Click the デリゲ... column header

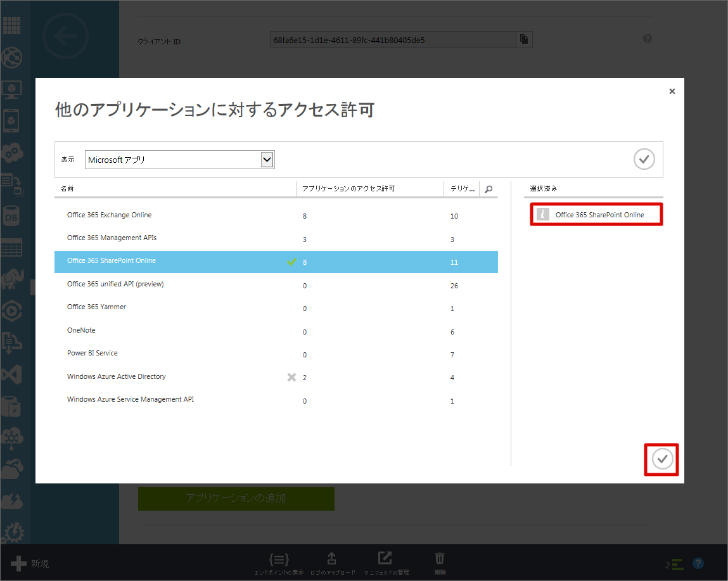(463, 189)
